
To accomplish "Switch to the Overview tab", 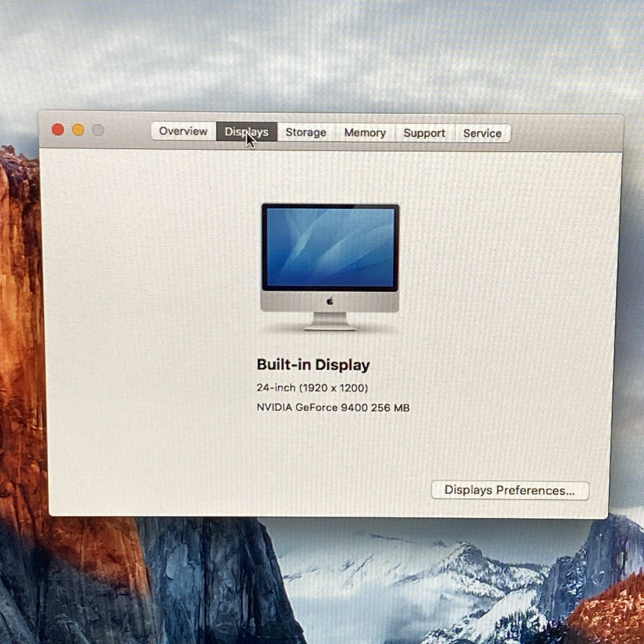I will click(183, 131).
